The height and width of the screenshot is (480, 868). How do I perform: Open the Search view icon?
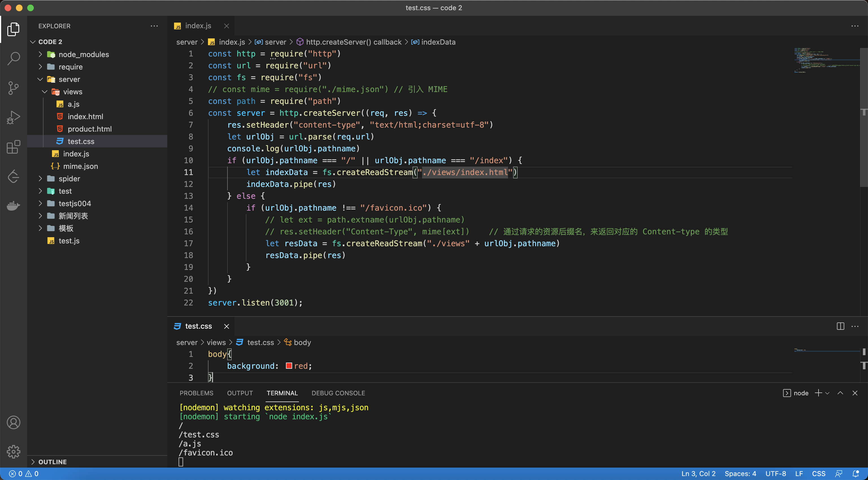pos(14,58)
